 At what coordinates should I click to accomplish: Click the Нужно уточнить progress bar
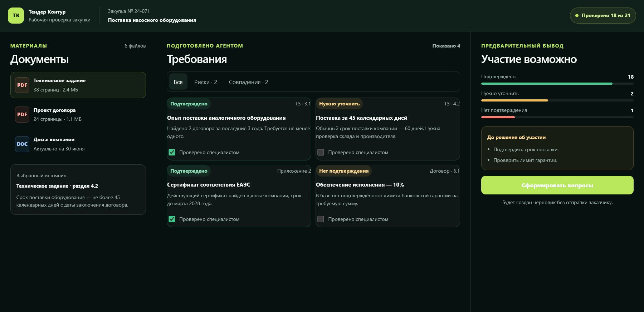tap(557, 100)
